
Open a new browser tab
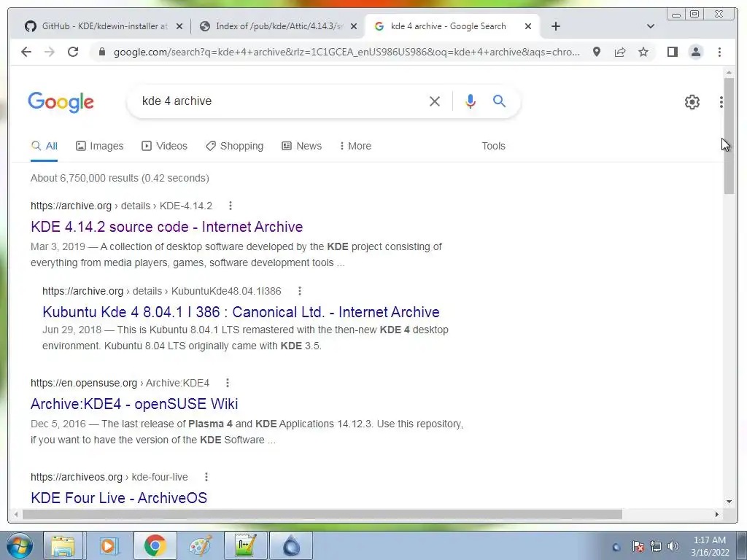tap(555, 26)
